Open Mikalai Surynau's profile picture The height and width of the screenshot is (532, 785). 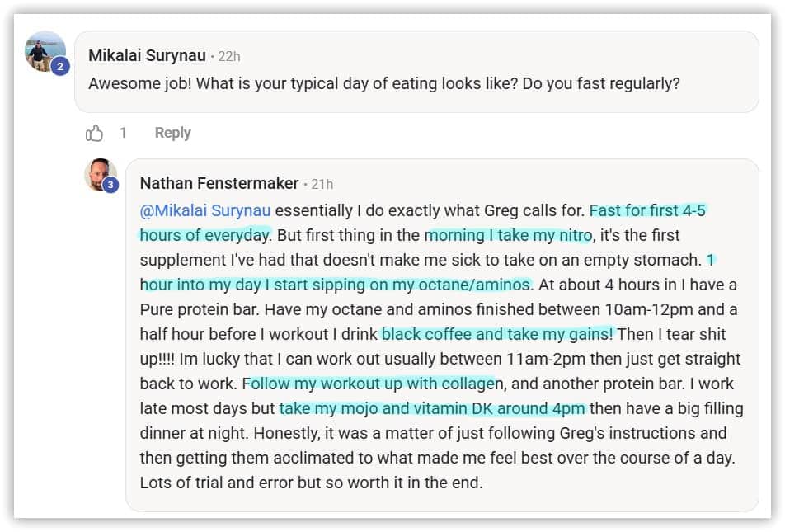pyautogui.click(x=43, y=51)
